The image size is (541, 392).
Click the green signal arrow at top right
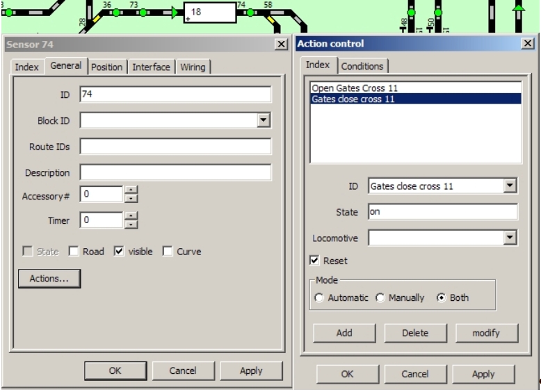coord(517,8)
